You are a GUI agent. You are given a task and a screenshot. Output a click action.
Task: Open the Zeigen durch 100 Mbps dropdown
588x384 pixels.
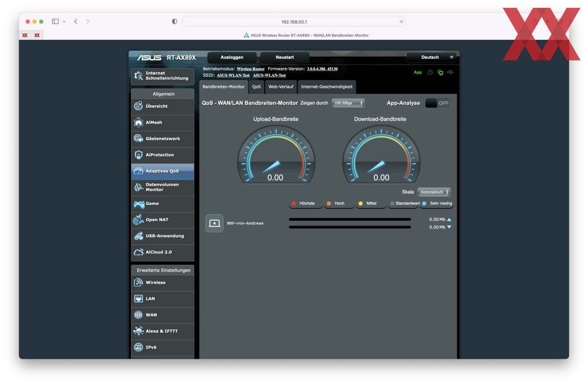pyautogui.click(x=348, y=103)
